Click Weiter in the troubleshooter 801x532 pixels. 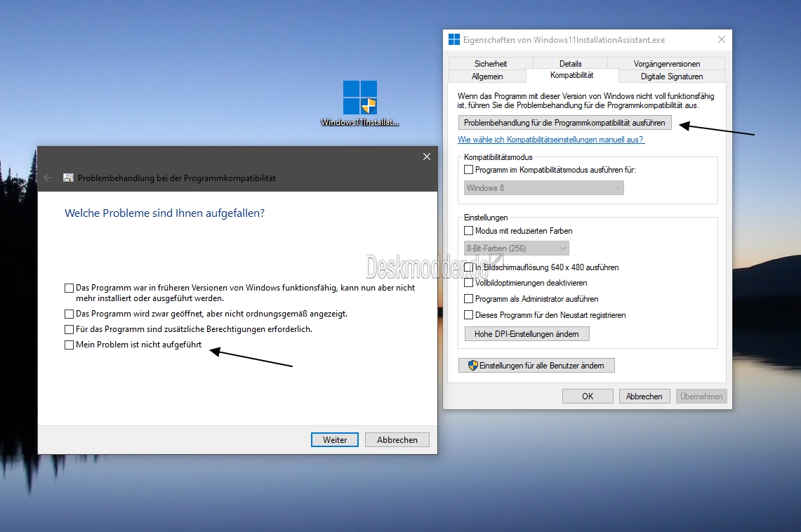(x=335, y=439)
